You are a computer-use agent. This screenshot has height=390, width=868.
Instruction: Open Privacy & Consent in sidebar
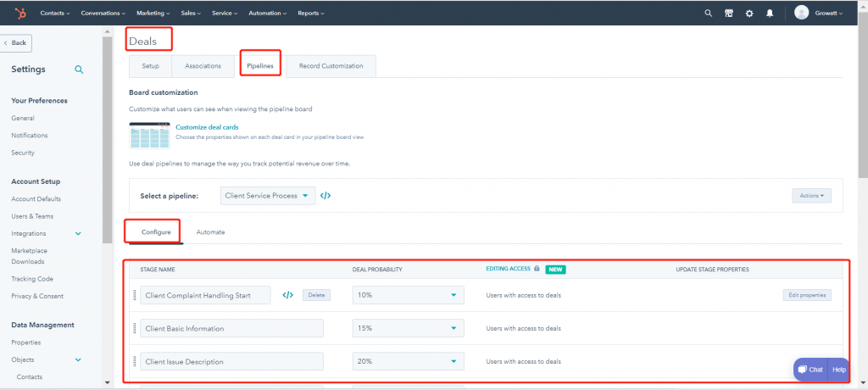37,296
